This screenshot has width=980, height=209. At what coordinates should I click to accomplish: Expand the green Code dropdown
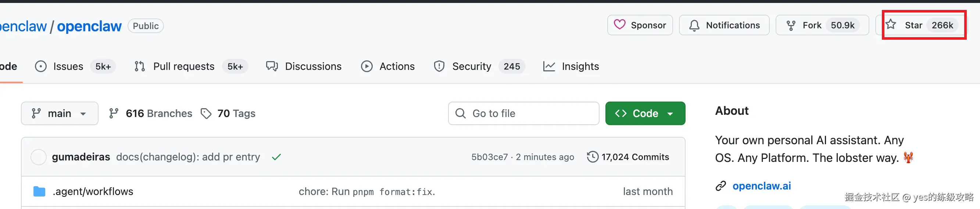[645, 113]
